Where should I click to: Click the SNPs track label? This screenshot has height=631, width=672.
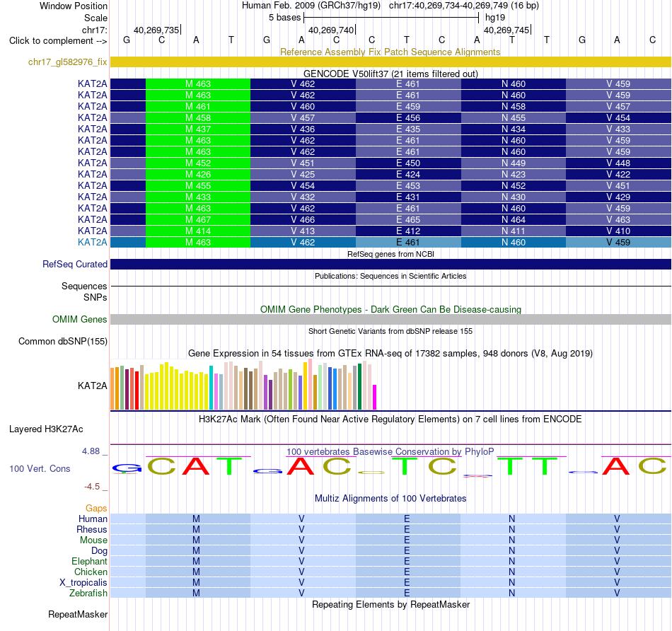tap(95, 297)
